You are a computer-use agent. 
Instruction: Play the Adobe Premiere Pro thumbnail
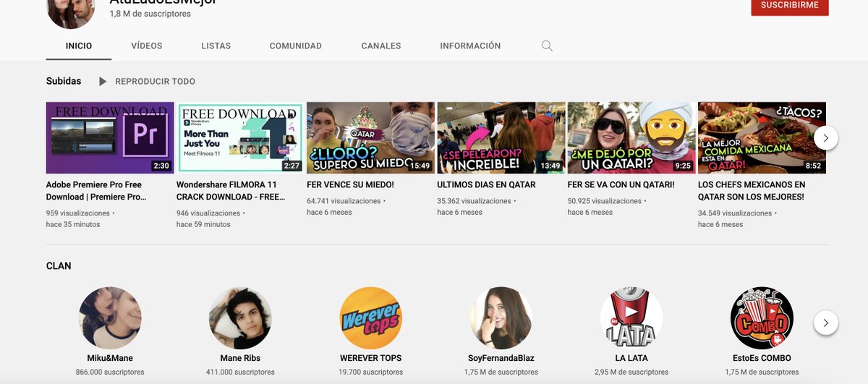click(110, 137)
